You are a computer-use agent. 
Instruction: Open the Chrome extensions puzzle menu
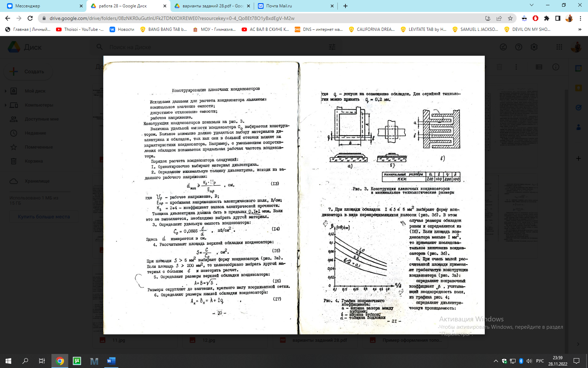pos(547,18)
